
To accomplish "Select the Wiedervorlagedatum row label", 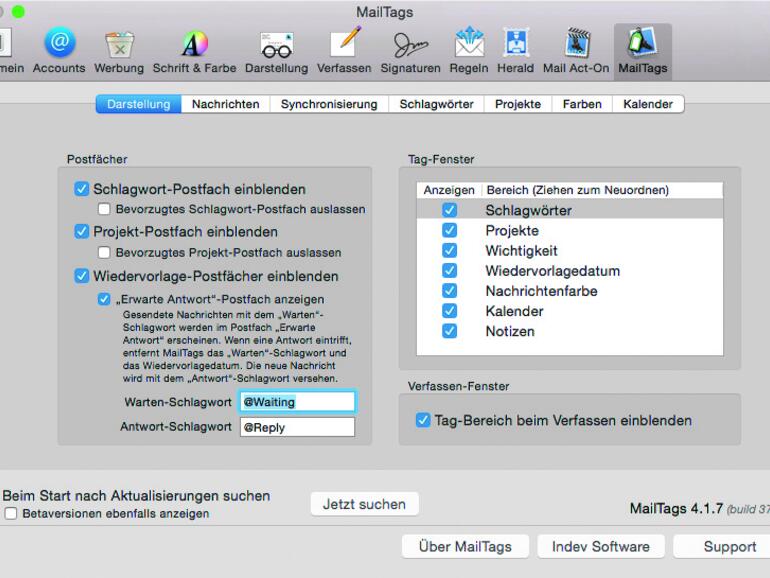I will pos(552,271).
